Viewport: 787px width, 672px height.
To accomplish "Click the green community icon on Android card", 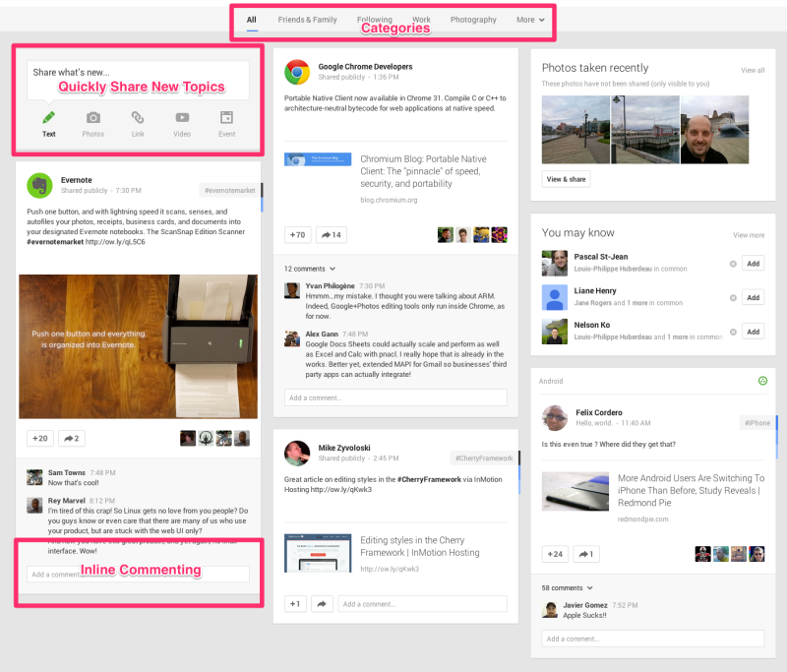I will click(762, 381).
